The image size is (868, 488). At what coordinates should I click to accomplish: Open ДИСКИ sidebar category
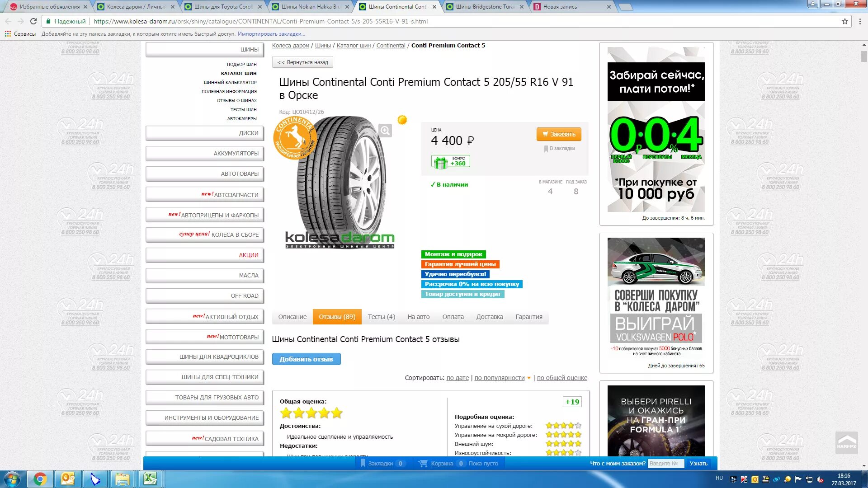point(204,133)
